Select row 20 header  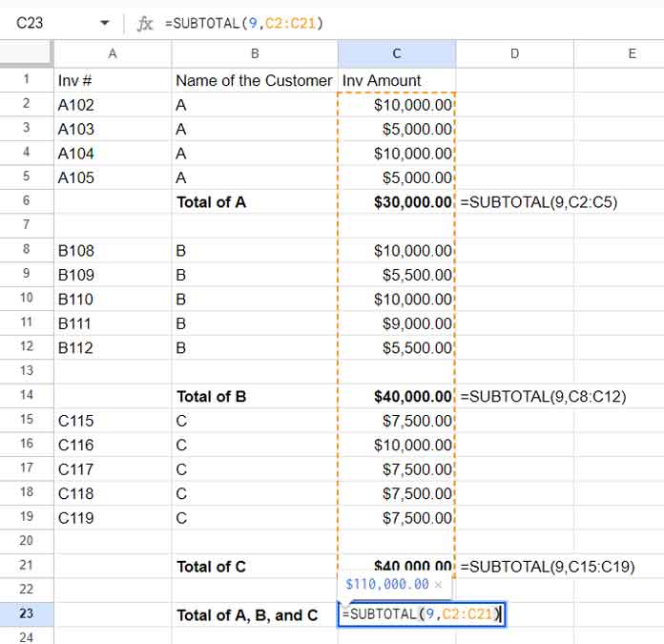pos(27,541)
